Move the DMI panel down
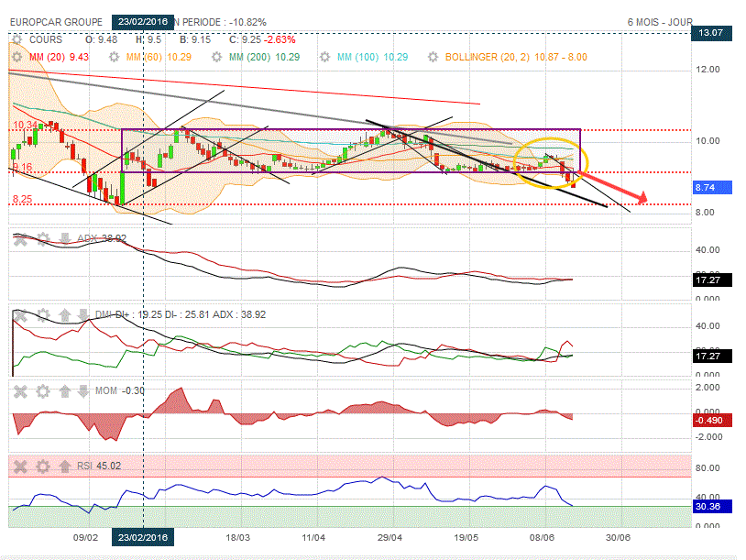746x560 pixels. [85, 315]
